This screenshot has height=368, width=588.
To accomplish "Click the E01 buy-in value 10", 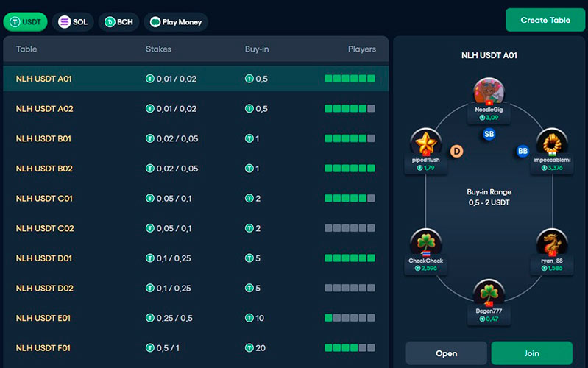I will (260, 318).
